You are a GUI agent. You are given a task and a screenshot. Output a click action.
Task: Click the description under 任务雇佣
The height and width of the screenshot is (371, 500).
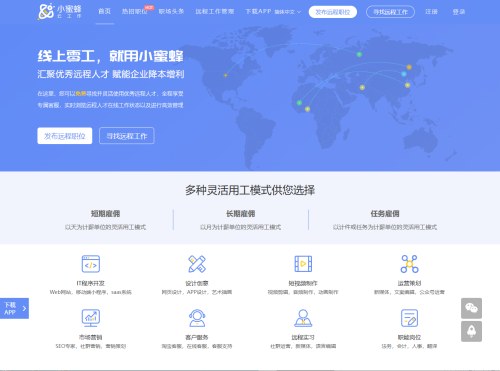(385, 227)
